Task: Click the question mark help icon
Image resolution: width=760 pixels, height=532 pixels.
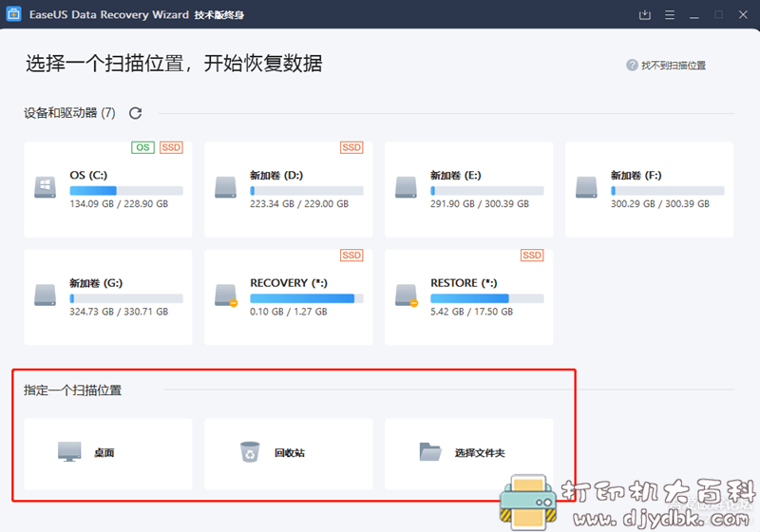Action: point(632,65)
